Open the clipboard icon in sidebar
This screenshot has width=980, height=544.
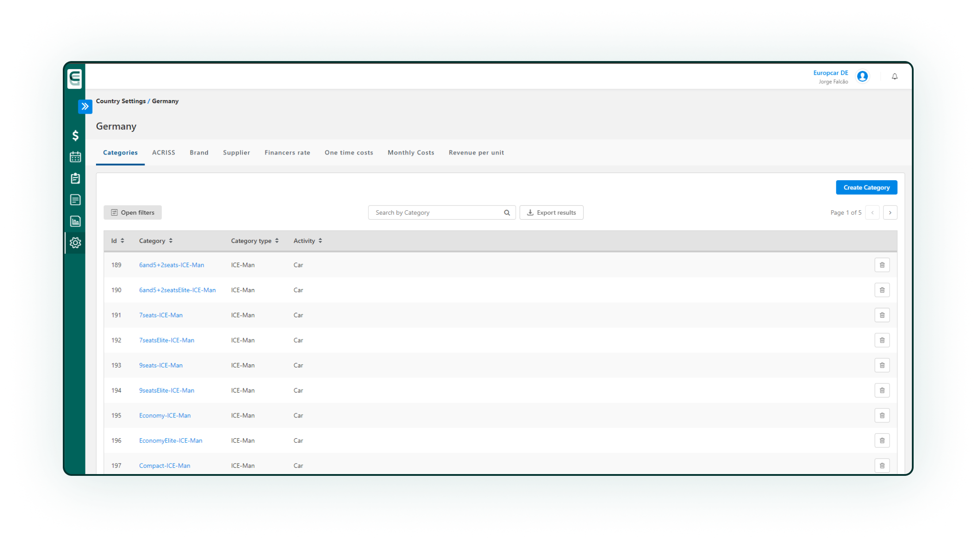coord(75,178)
